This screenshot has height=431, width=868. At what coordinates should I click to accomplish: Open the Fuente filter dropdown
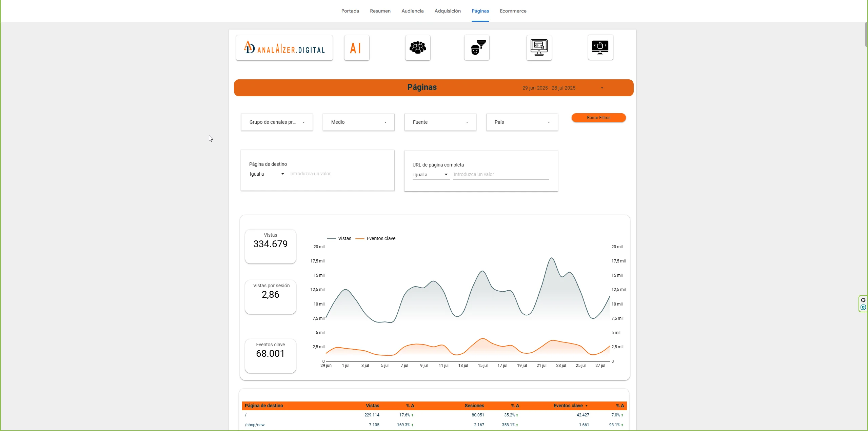(440, 122)
